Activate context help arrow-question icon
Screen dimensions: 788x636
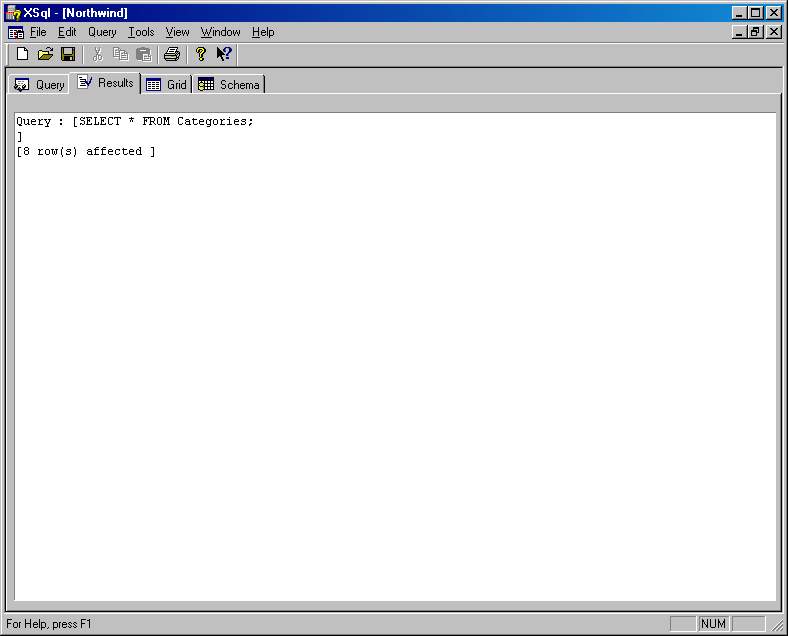[x=224, y=54]
